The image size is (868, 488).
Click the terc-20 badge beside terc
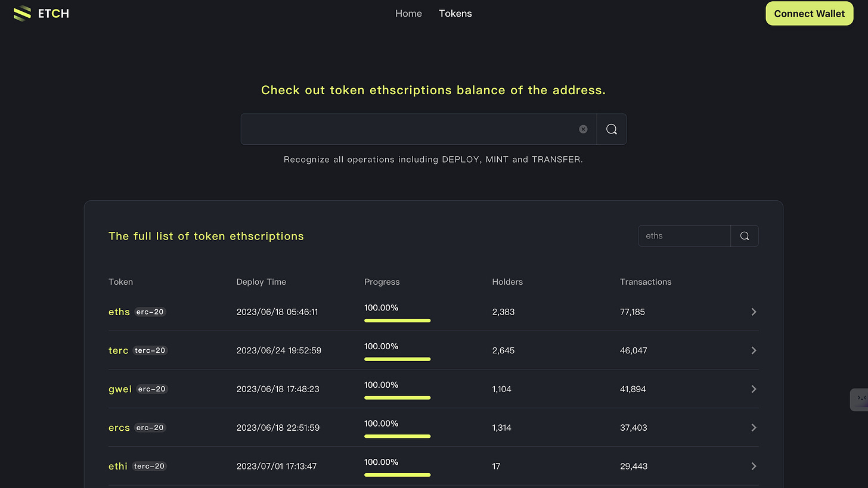click(x=150, y=350)
